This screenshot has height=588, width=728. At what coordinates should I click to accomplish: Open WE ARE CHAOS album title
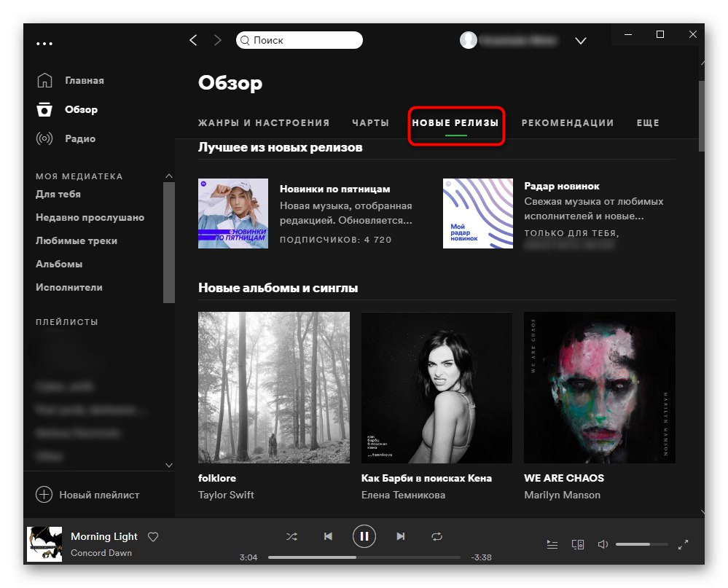564,478
